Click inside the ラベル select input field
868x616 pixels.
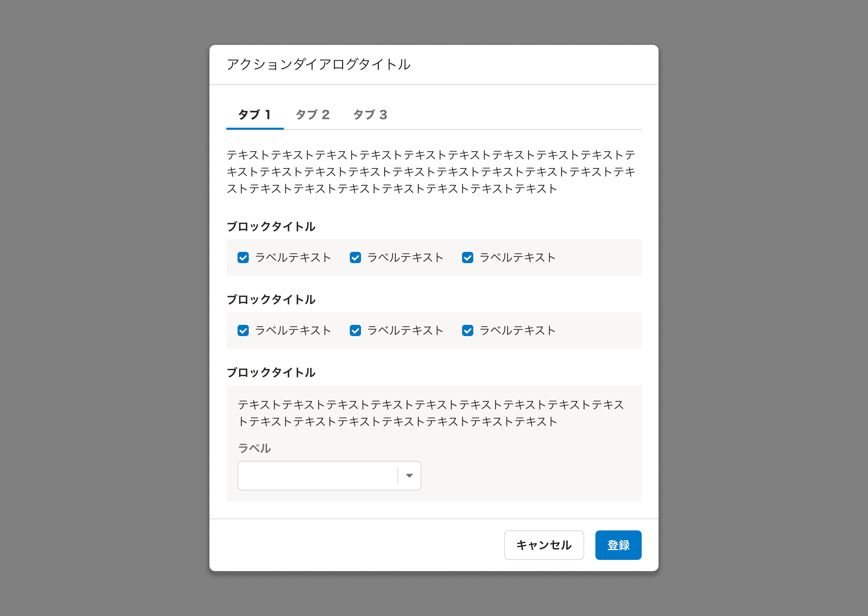pos(315,475)
